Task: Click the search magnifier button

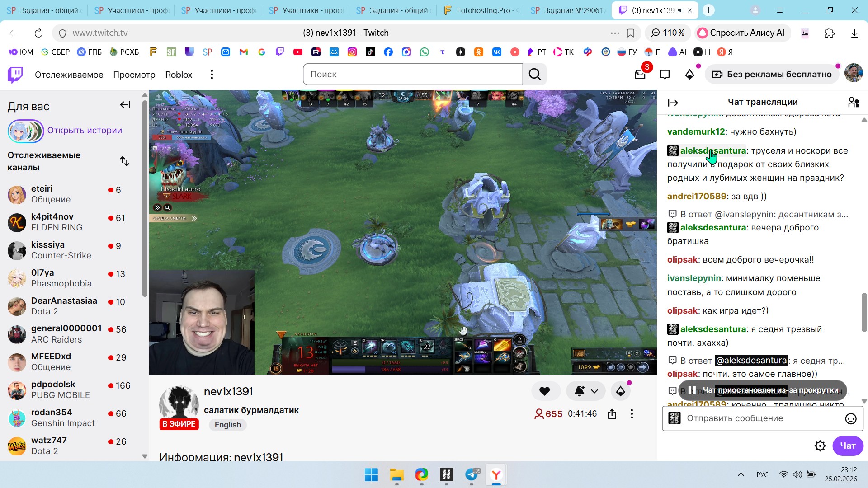Action: (x=534, y=75)
